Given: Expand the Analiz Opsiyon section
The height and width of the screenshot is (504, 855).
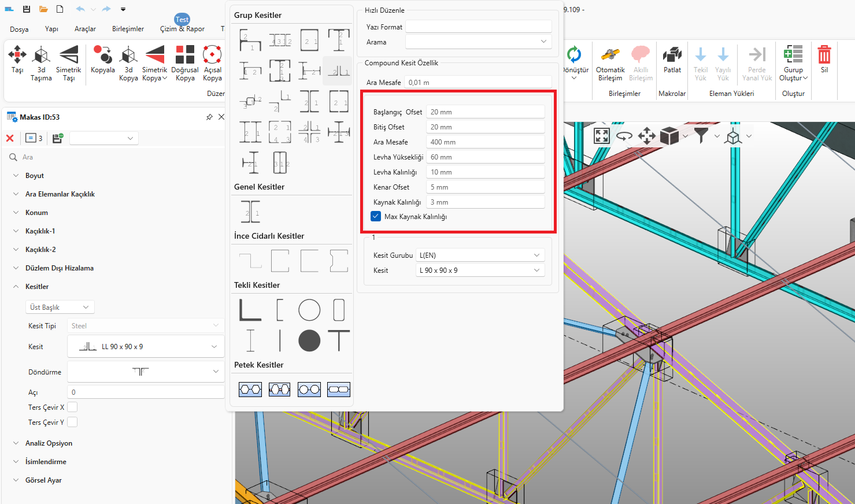Looking at the screenshot, I should [49, 443].
